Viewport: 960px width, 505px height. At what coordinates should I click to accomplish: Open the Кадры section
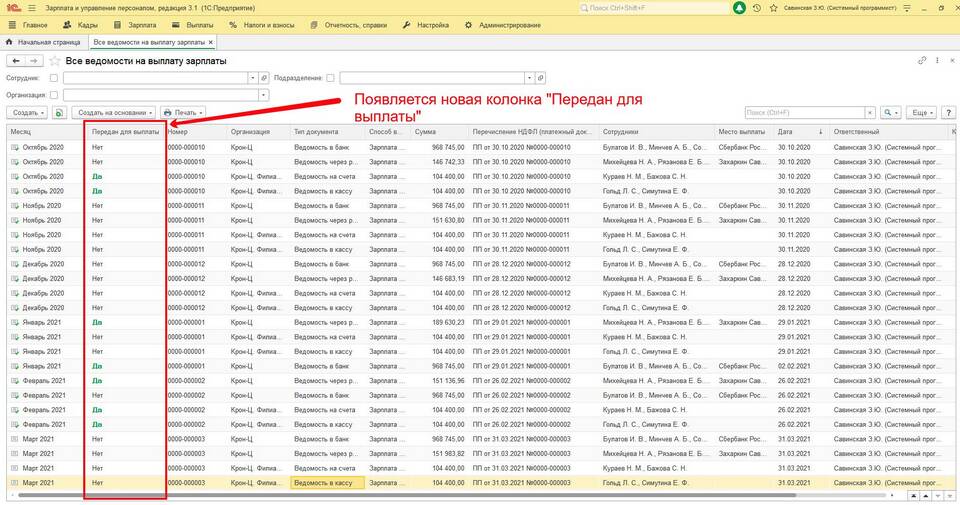pyautogui.click(x=81, y=25)
